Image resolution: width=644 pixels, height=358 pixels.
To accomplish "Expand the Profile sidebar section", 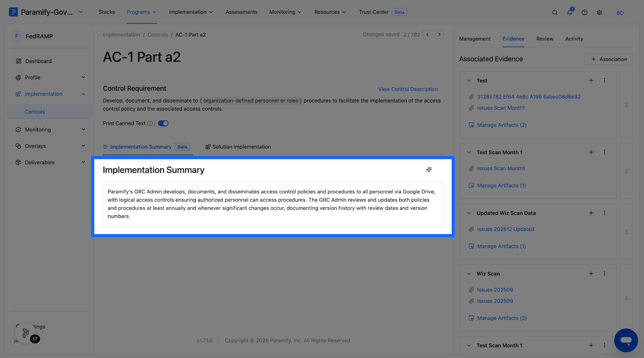I will coord(84,77).
